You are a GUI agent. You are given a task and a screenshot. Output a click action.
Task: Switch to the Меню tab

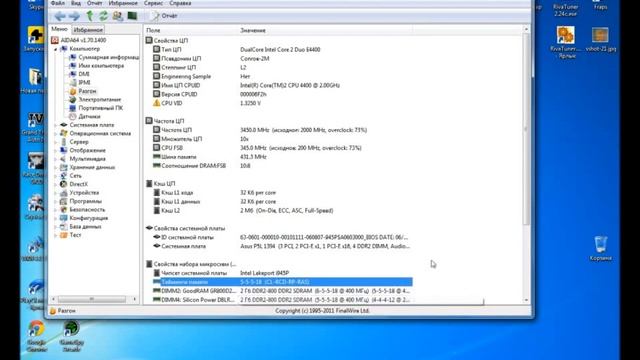click(x=60, y=29)
